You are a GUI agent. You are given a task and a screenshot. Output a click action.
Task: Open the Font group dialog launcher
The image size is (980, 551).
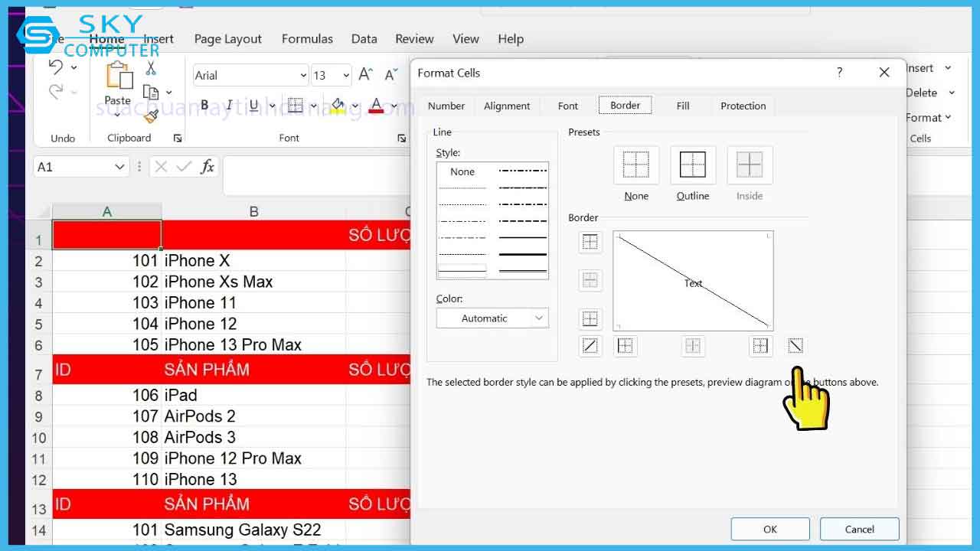[401, 139]
